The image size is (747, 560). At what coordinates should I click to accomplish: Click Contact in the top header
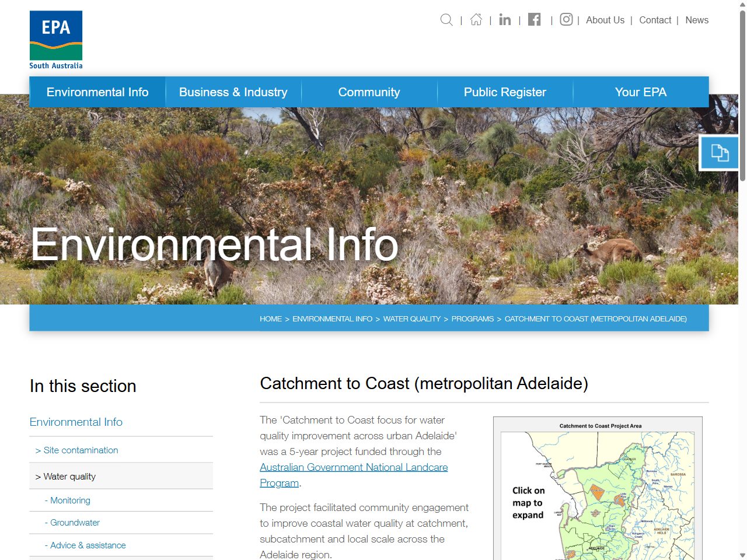click(x=655, y=20)
